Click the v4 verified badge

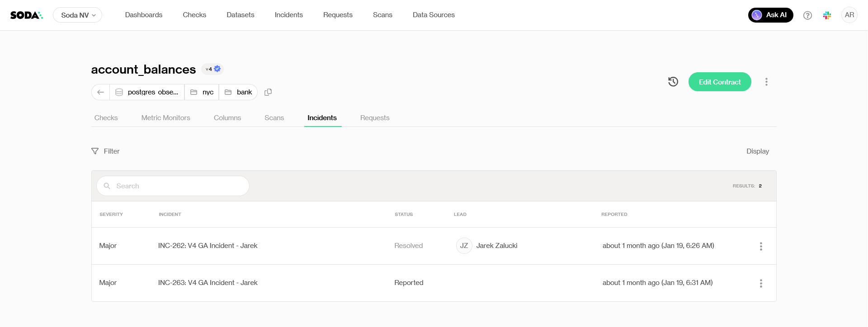pos(212,69)
